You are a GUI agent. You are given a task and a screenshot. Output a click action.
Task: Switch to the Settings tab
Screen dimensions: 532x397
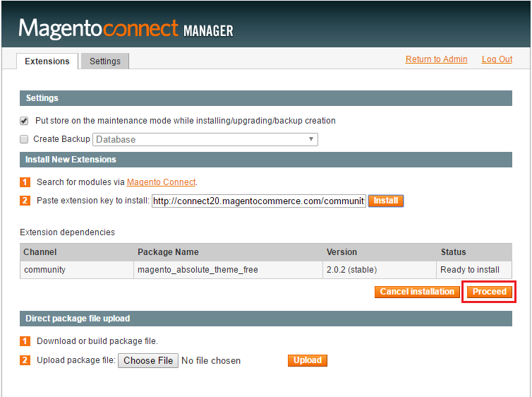point(105,61)
